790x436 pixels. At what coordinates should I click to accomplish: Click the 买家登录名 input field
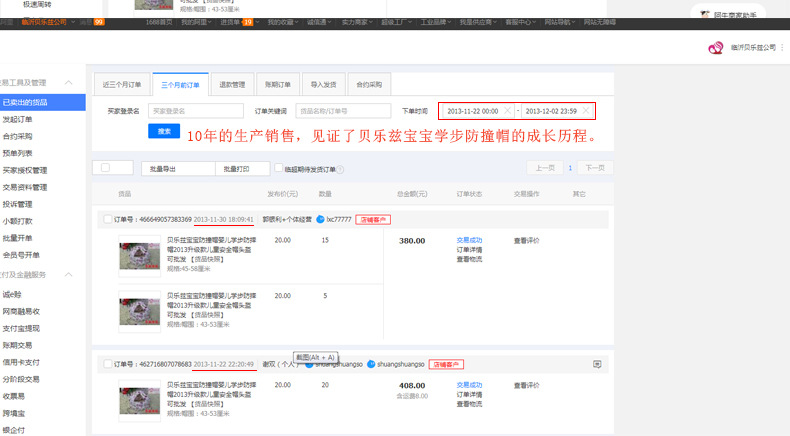196,111
